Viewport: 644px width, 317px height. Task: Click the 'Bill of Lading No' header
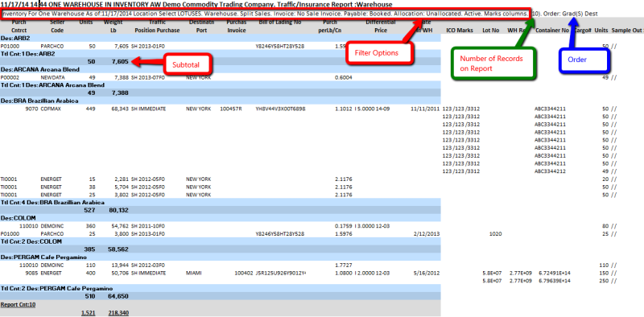(x=280, y=23)
